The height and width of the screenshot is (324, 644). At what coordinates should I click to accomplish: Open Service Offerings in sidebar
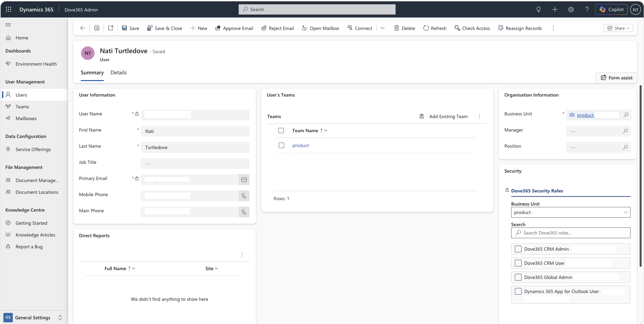click(x=34, y=149)
